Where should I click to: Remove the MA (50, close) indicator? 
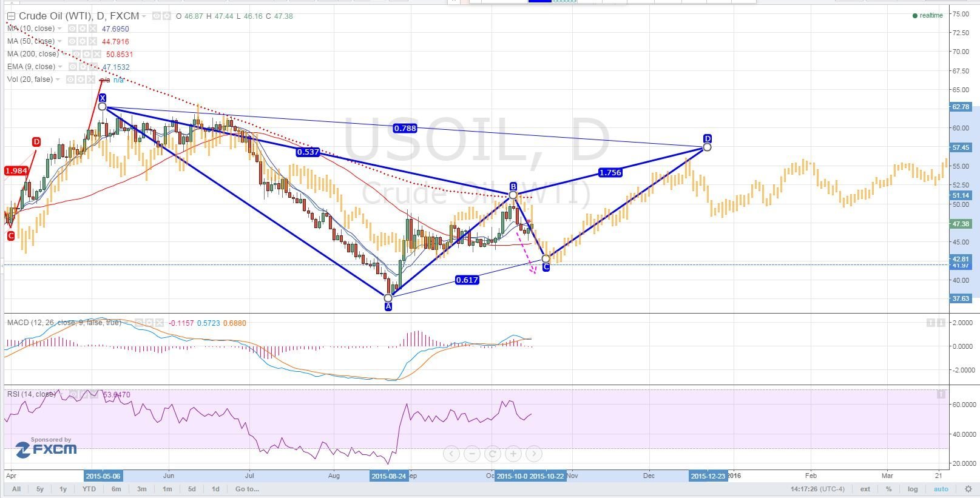92,41
